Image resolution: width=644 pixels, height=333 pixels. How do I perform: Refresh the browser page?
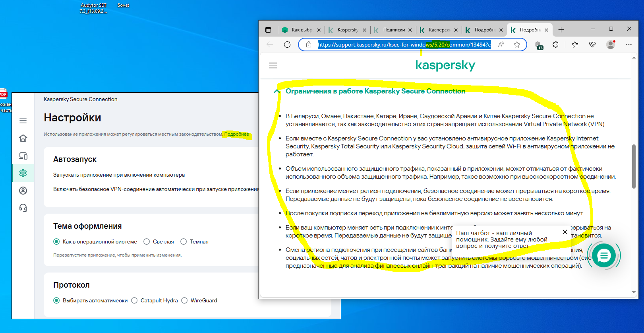coord(287,45)
